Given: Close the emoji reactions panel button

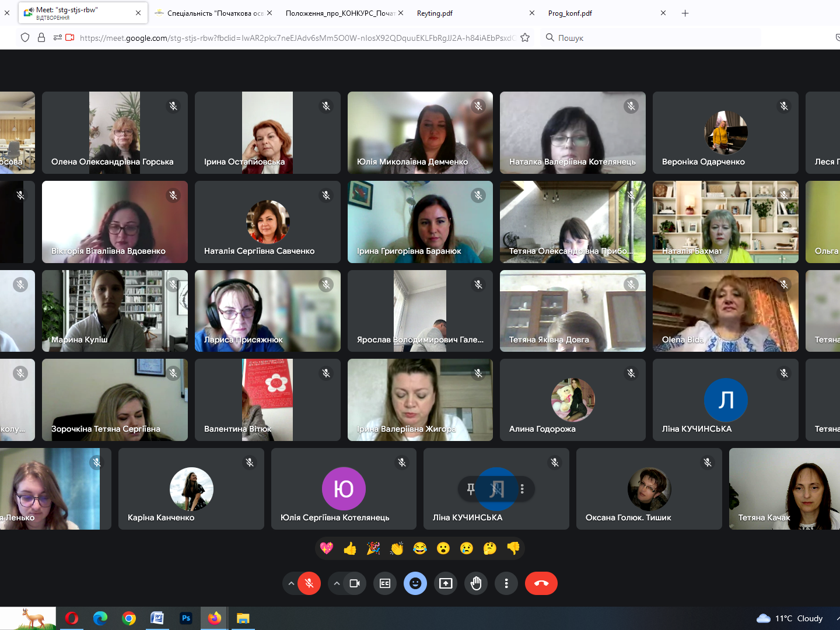Looking at the screenshot, I should tap(415, 583).
